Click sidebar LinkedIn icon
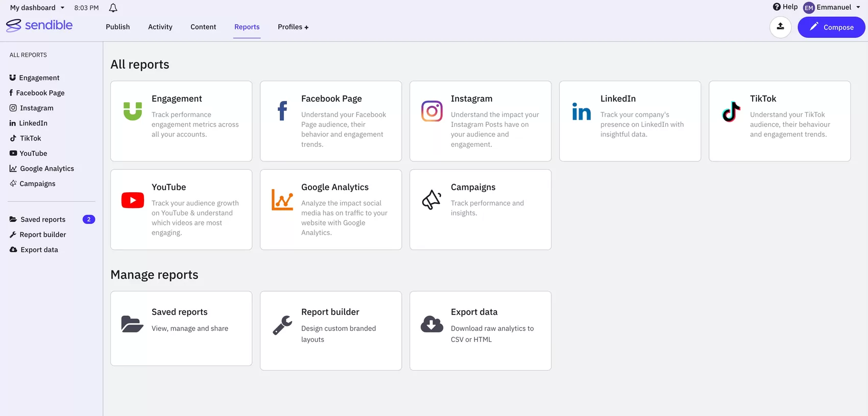Image resolution: width=868 pixels, height=416 pixels. [13, 123]
